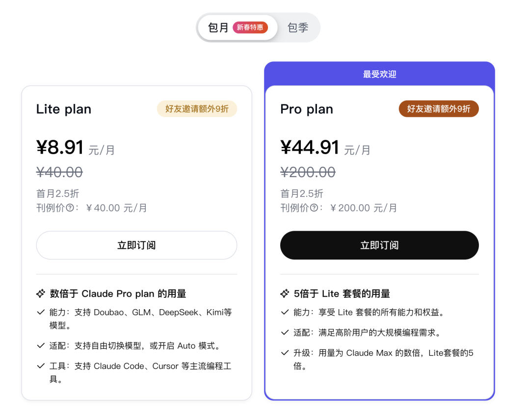
Task: Click the ¥44.91 Pro plan price
Action: pos(310,147)
